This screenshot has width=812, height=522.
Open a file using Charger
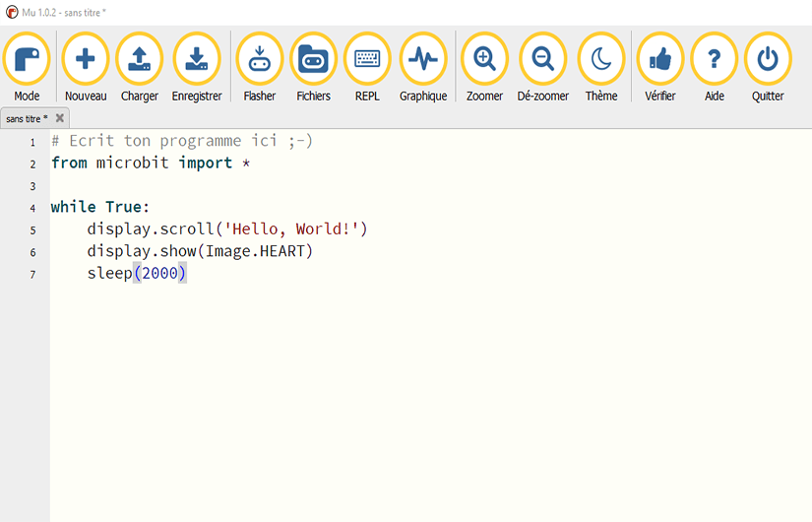pyautogui.click(x=140, y=59)
